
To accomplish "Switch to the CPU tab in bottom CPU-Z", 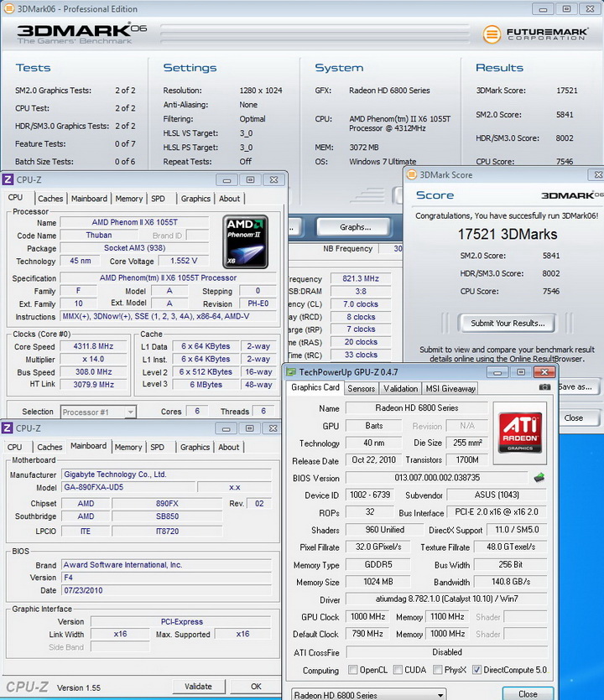I will (x=15, y=447).
